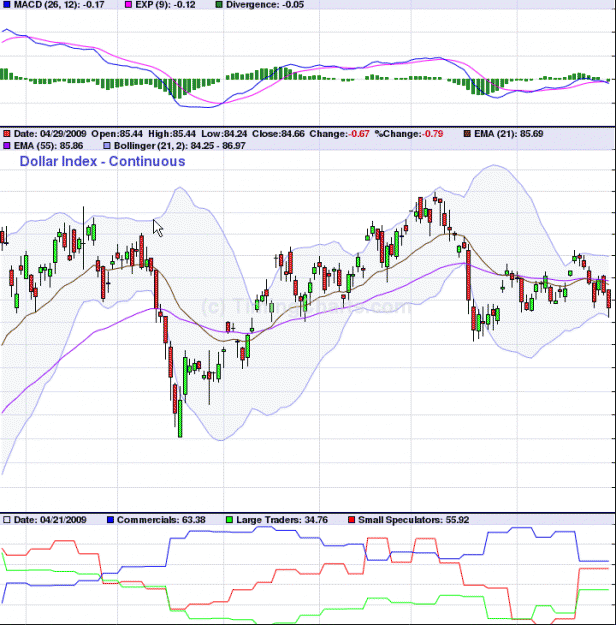Click the white Date swatch for 04/21/2009

point(6,520)
